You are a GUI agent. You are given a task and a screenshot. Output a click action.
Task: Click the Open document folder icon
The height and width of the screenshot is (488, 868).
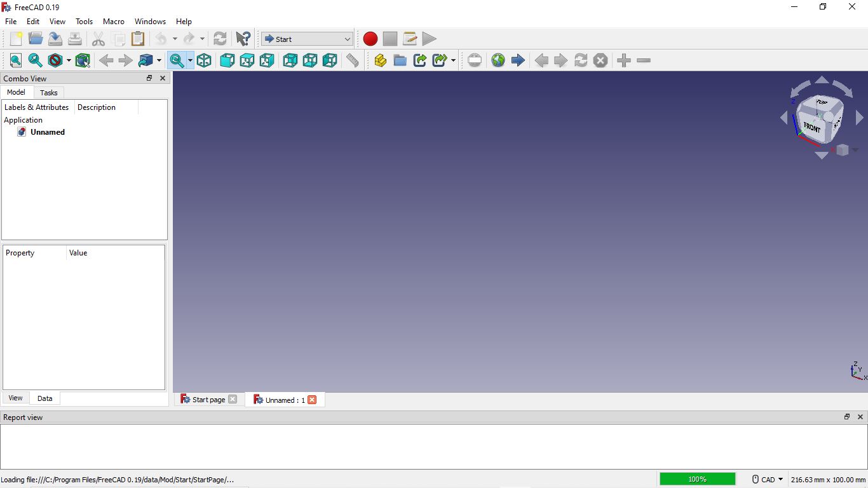pyautogui.click(x=36, y=39)
